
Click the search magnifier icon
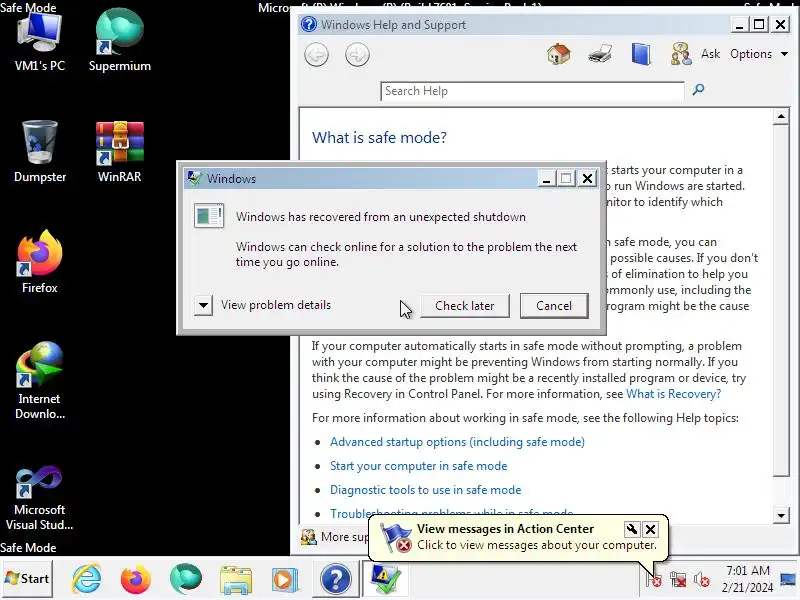coord(698,90)
